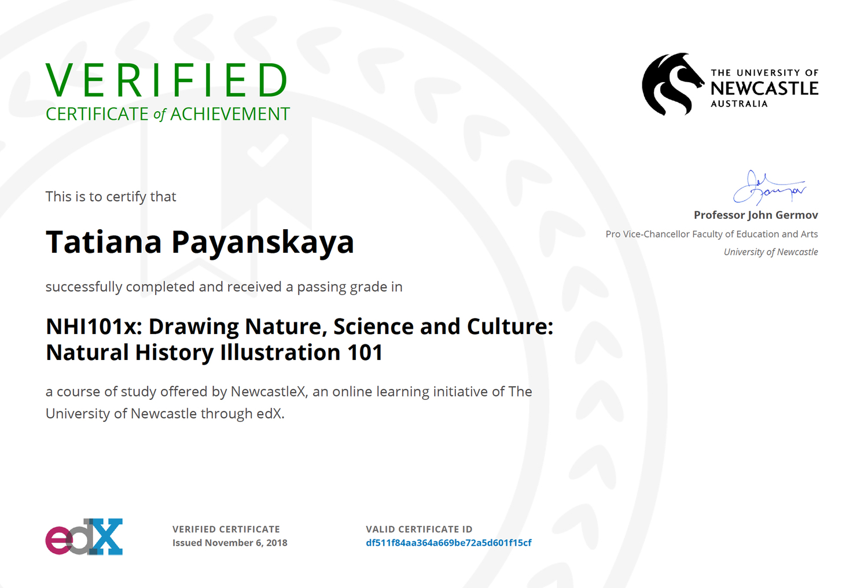Open the certificate ID df511f84aa364a669be72a5d601f15cf link
Screen dimensions: 868x588
point(448,543)
